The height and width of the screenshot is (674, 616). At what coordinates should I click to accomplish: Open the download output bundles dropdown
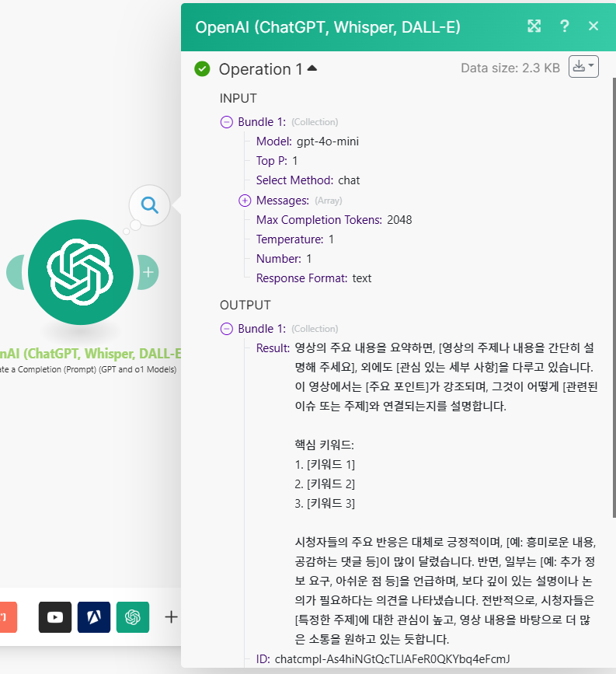pyautogui.click(x=583, y=67)
